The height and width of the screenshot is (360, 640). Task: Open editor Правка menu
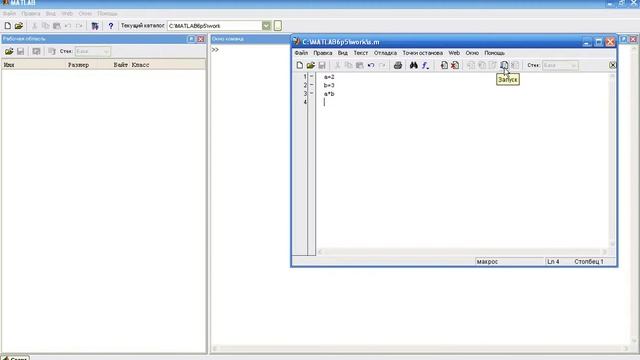(x=322, y=53)
